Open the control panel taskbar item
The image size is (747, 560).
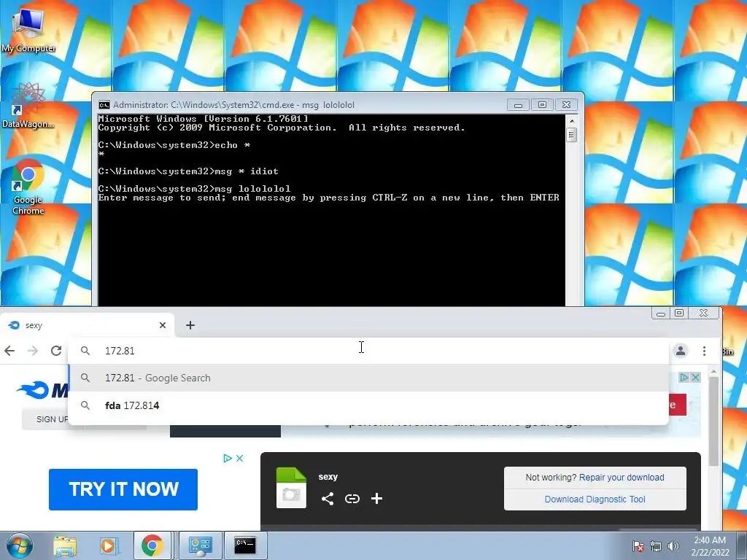click(x=200, y=545)
